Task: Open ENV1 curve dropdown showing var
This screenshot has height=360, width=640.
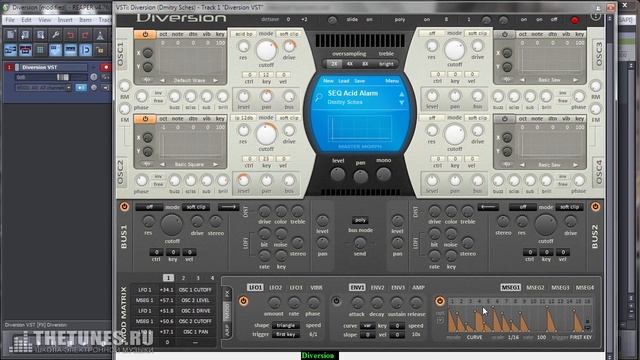Action: [367, 326]
